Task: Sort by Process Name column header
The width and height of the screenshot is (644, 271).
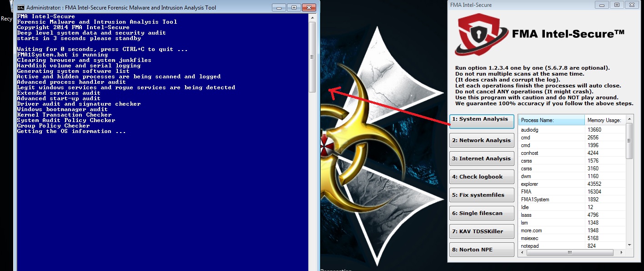Action: click(x=551, y=120)
